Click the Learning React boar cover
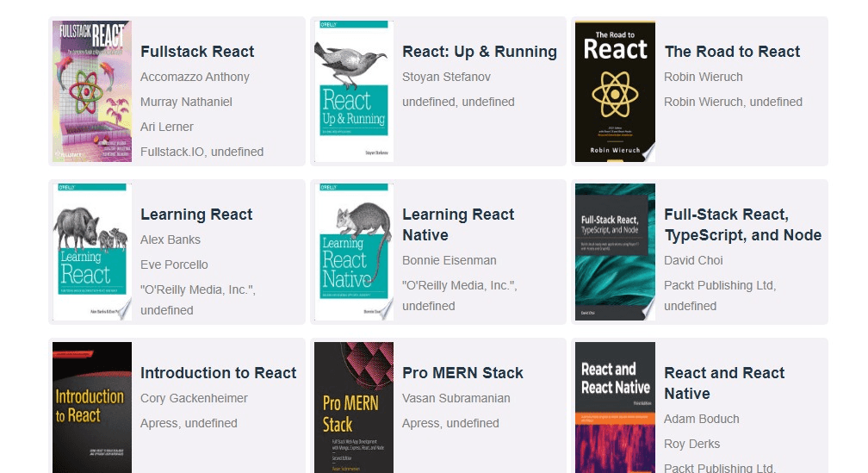Viewport: 868px width, 473px height. [x=92, y=252]
